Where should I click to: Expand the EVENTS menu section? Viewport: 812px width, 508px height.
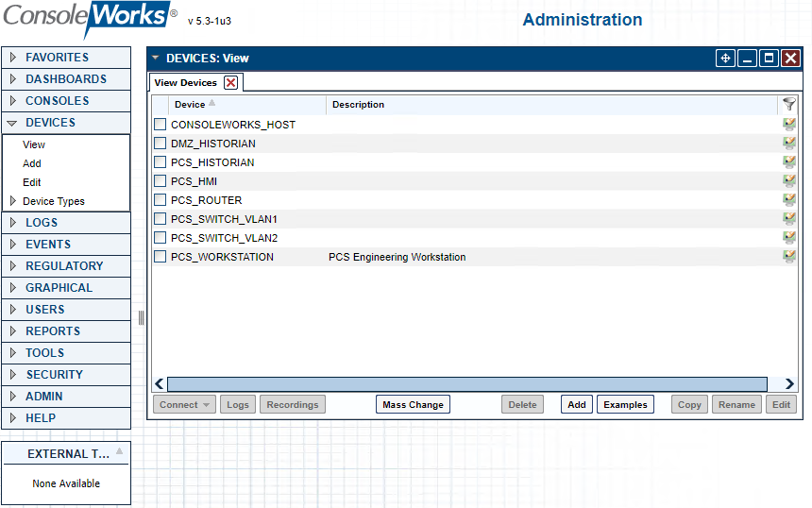tap(66, 245)
